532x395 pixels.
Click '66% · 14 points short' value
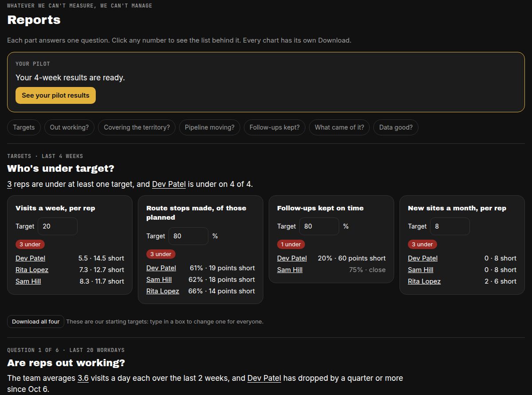[222, 291]
